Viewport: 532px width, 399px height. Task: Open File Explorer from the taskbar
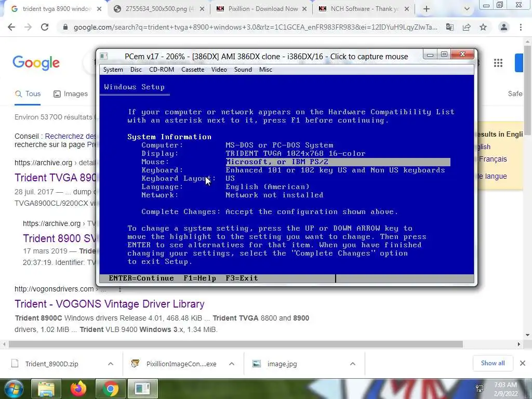[x=46, y=389]
